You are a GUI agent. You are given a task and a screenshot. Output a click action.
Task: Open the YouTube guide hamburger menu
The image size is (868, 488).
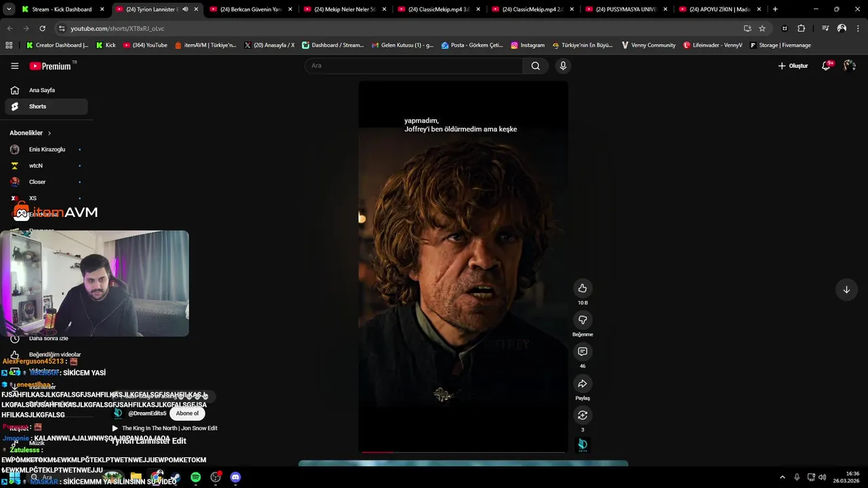[x=14, y=66]
